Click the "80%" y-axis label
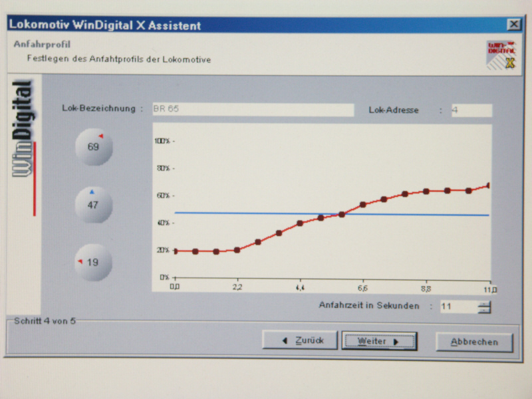The width and height of the screenshot is (532, 399). 163,168
